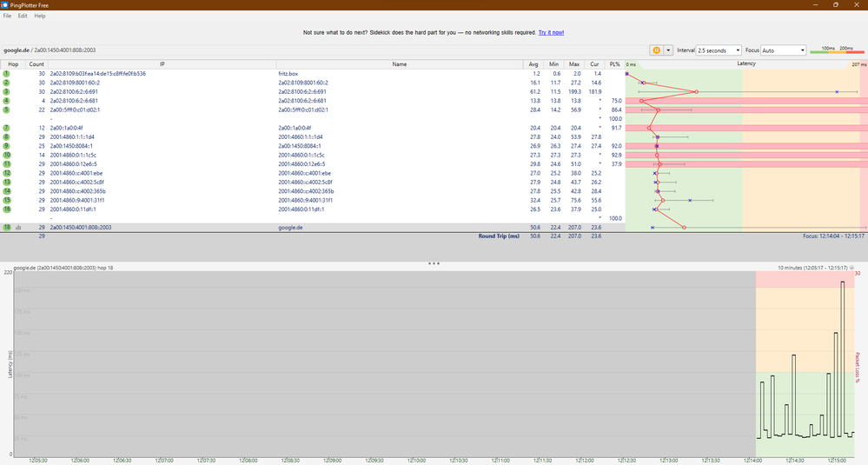Select the hop 14 green circle icon
The height and width of the screenshot is (465, 868).
coord(7,191)
